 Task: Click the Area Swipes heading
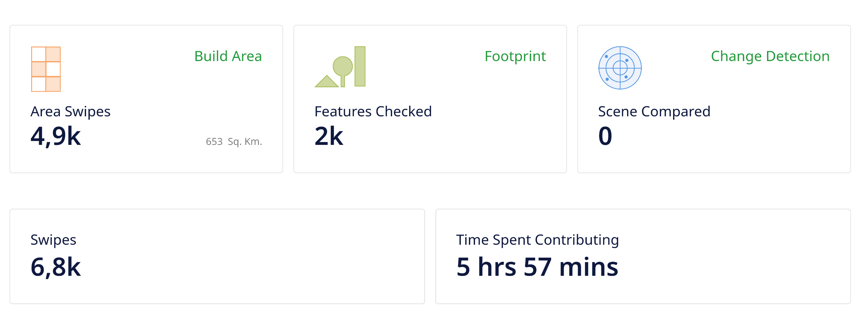pos(71,111)
